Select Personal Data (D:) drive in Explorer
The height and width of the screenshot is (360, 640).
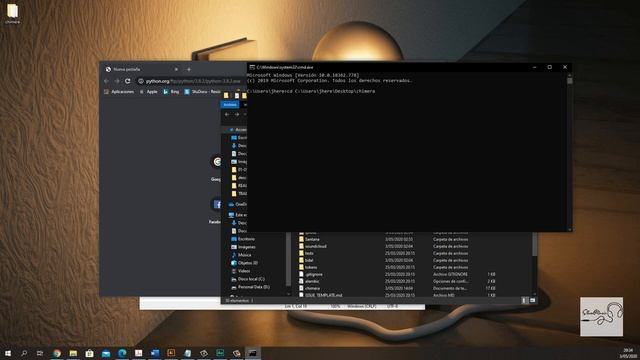(x=250, y=287)
